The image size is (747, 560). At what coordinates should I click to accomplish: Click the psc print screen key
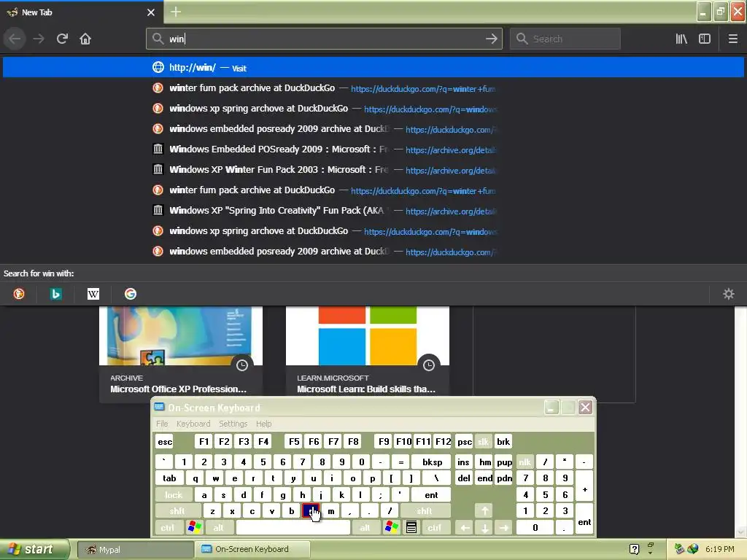pos(464,441)
